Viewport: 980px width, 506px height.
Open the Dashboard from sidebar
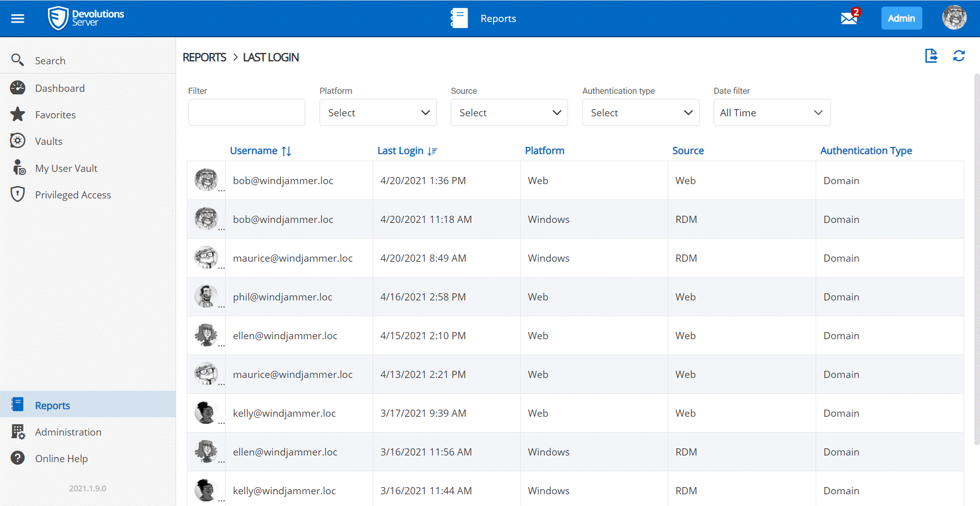coord(60,88)
